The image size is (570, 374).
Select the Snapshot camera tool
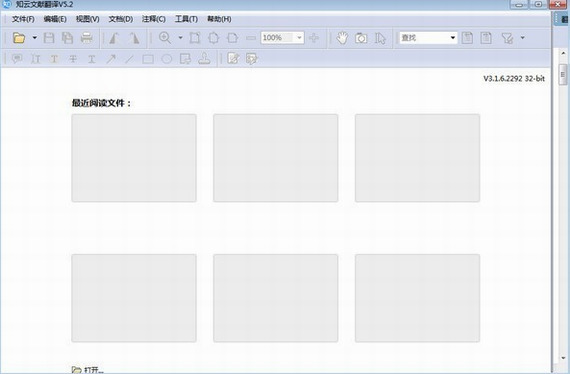pos(361,38)
